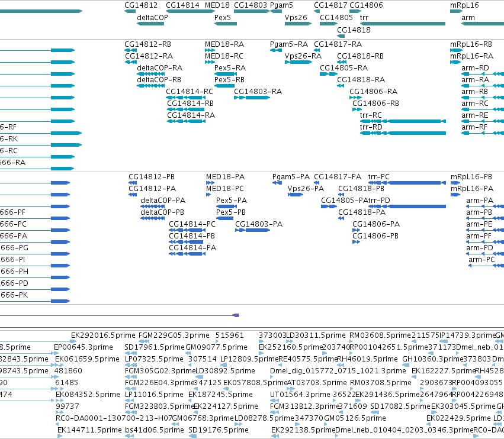Select the UT01564.3prime EST label

[x=300, y=395]
